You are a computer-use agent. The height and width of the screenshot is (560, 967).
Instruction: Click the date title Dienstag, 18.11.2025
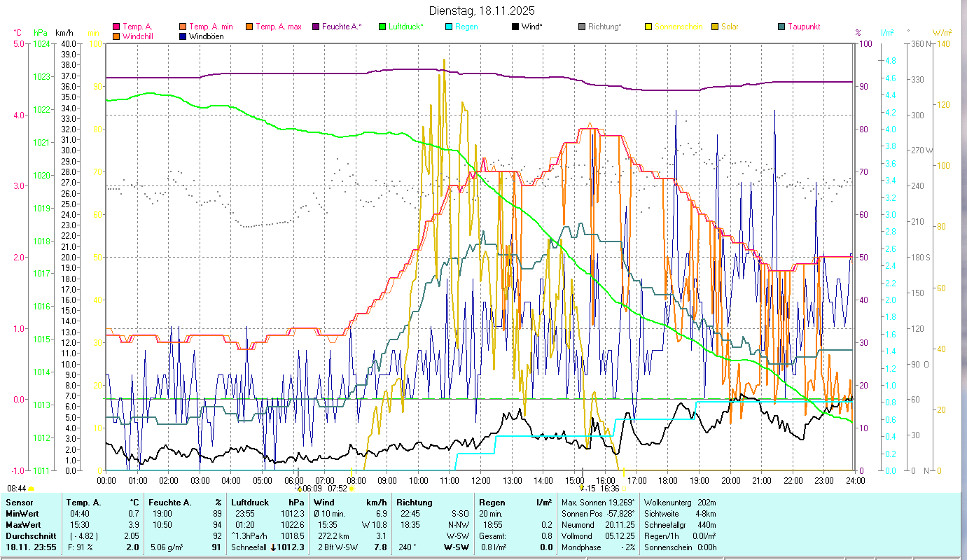coord(482,10)
